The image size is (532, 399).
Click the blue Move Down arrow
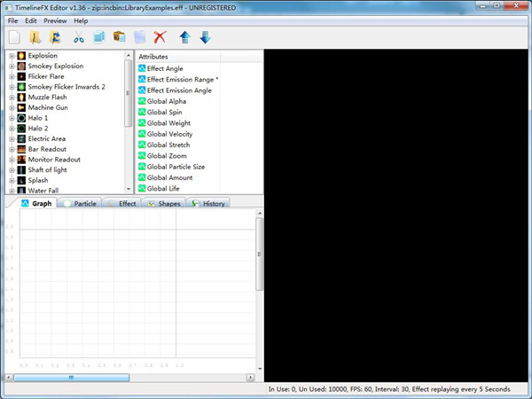(x=206, y=37)
